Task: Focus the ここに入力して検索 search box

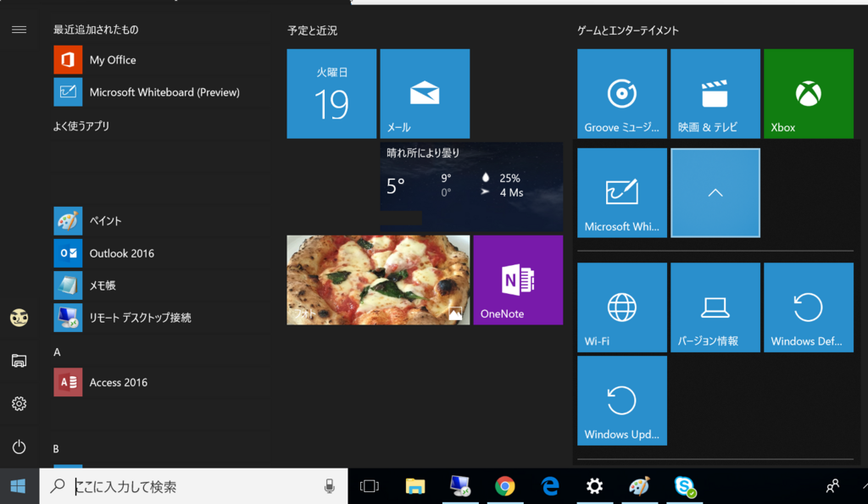Action: [x=194, y=486]
